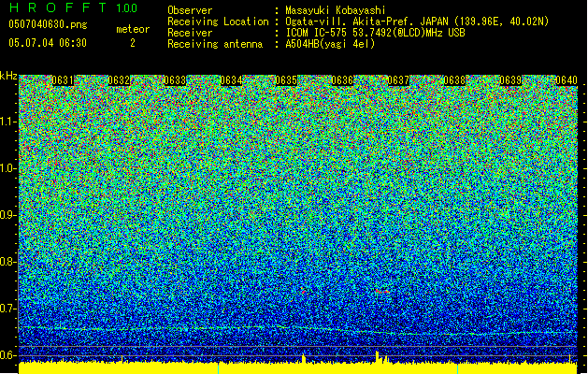Click observer name Masayuki Kobayashi

[335, 10]
